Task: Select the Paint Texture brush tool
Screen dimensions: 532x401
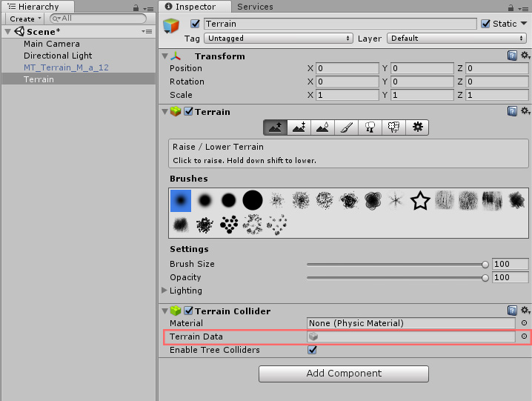Action: [x=346, y=127]
